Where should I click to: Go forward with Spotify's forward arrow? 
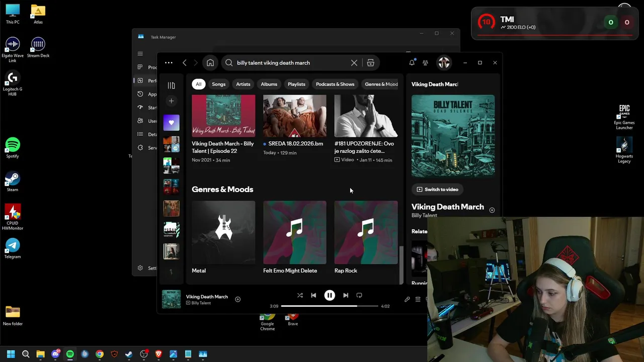point(196,63)
